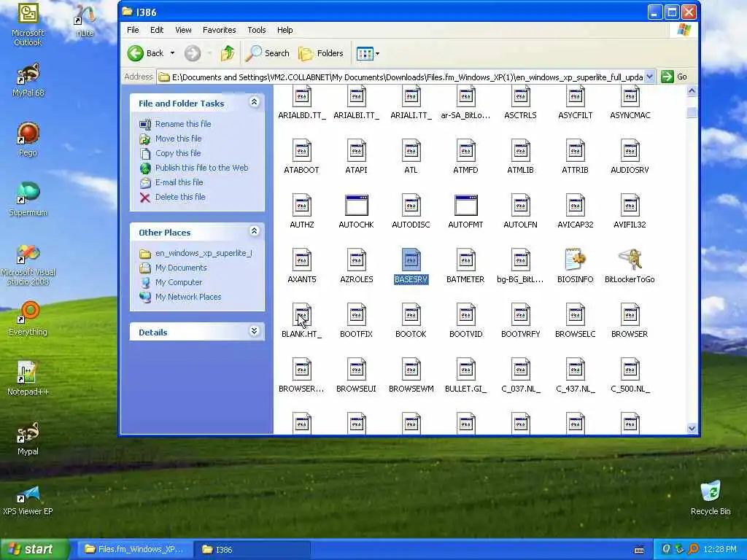Screen dimensions: 747x560
Task: Toggle the Folders pane button
Action: (x=321, y=53)
